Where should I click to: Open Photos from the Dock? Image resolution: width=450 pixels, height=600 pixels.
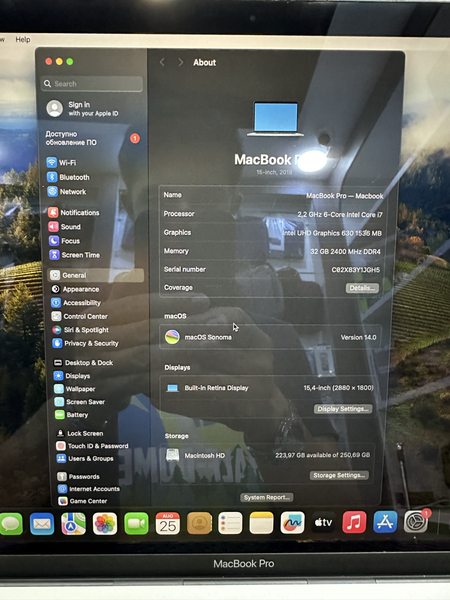(x=105, y=523)
